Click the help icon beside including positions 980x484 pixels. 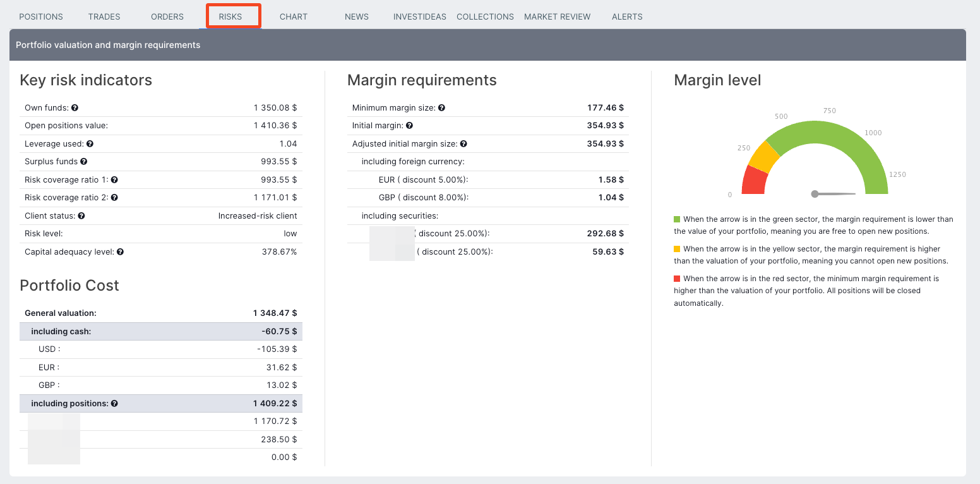(x=114, y=403)
